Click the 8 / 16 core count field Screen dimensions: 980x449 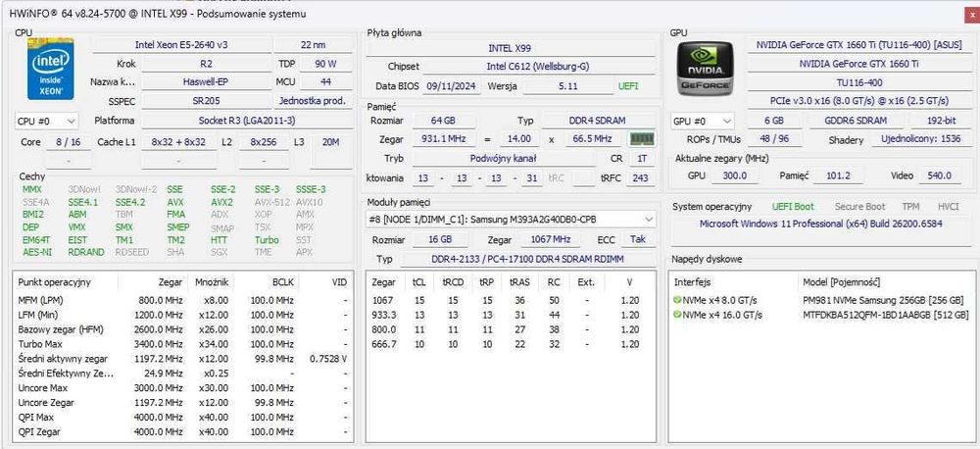tap(69, 142)
